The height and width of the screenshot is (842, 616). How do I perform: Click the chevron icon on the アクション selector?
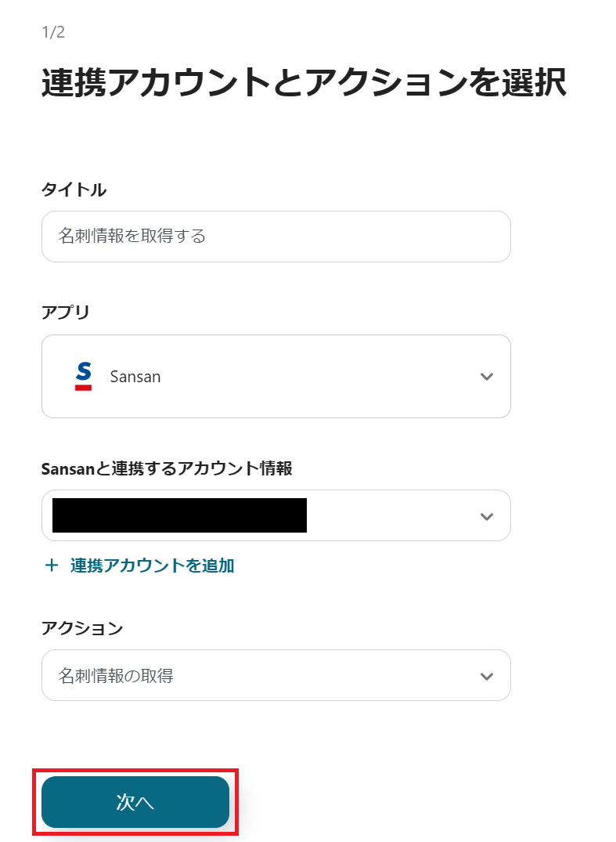point(486,675)
